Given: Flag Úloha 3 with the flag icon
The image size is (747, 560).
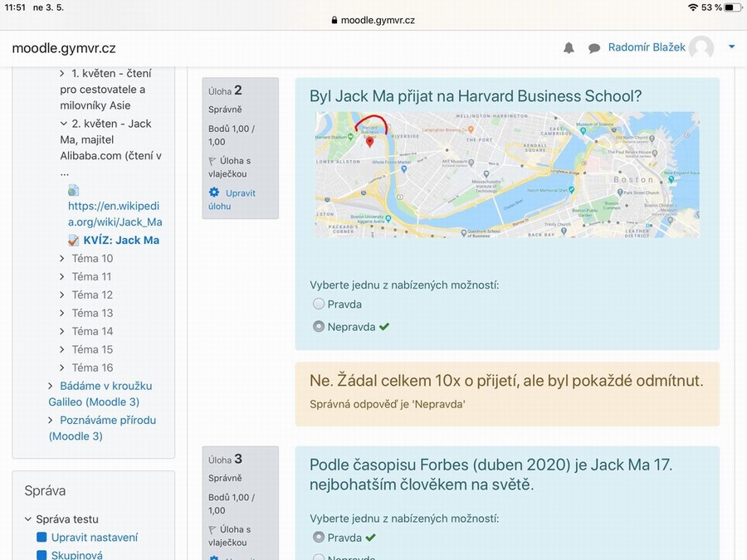Looking at the screenshot, I should coord(212,530).
